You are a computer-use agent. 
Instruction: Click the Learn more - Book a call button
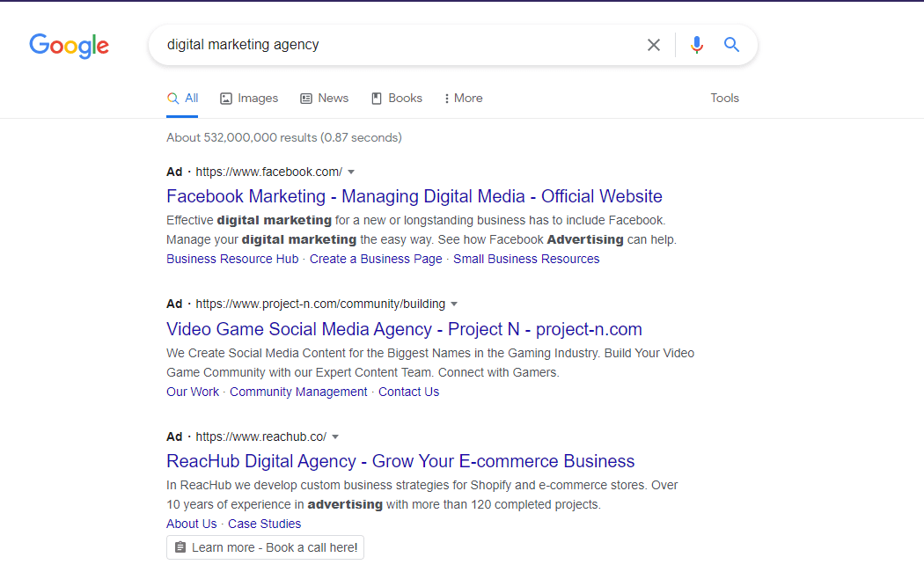pos(265,546)
